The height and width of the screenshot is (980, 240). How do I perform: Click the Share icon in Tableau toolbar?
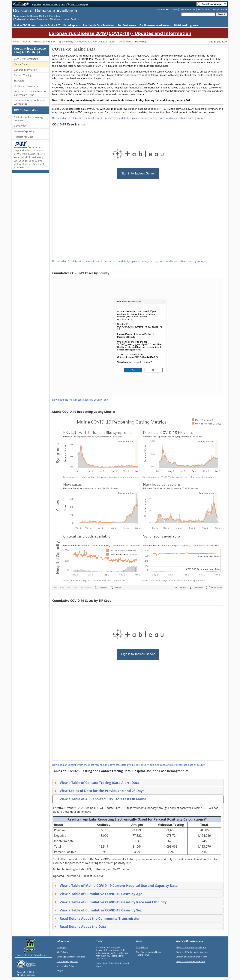(x=177, y=587)
